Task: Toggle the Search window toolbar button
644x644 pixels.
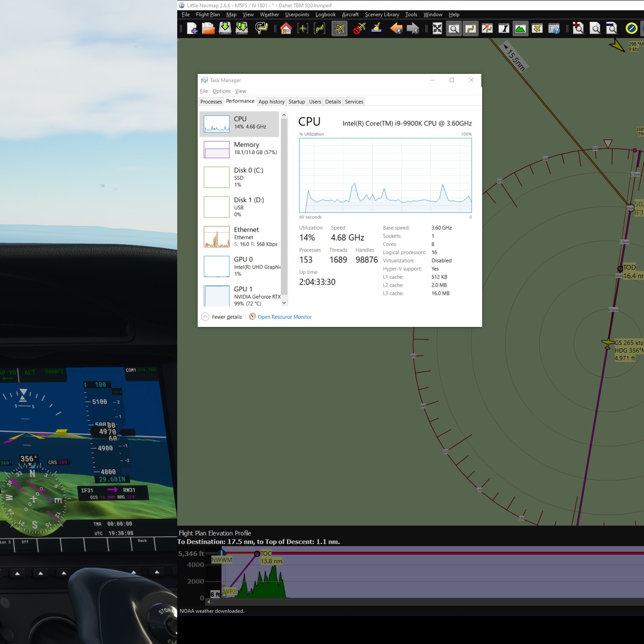Action: [454, 29]
